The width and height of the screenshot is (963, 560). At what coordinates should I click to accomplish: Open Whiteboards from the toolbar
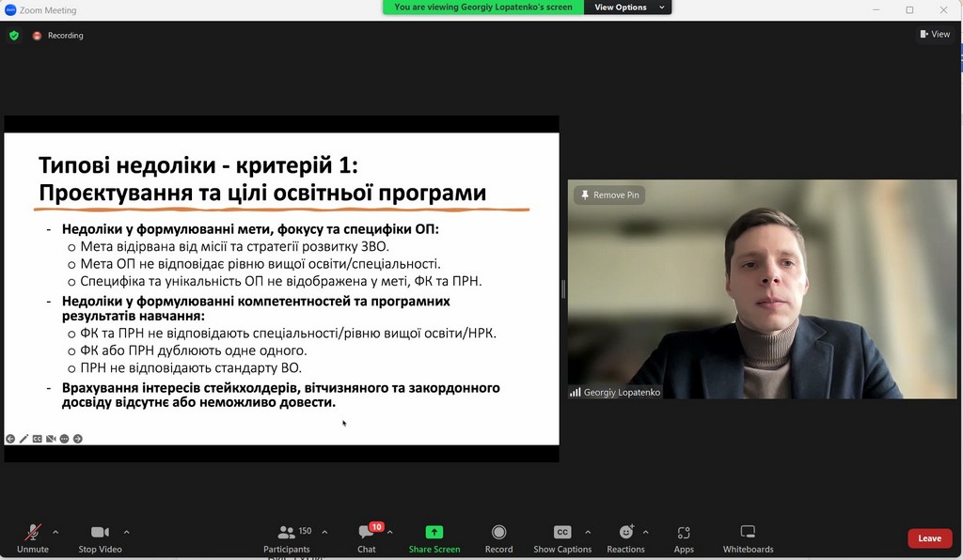click(748, 533)
